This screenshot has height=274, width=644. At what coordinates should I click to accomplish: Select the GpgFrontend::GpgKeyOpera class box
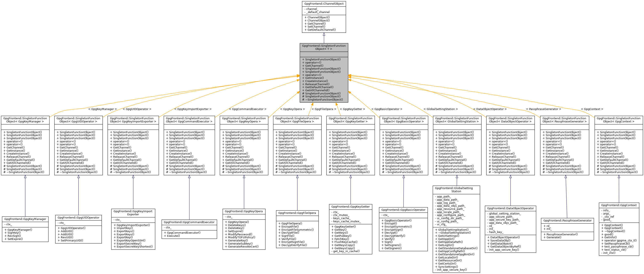(244, 229)
